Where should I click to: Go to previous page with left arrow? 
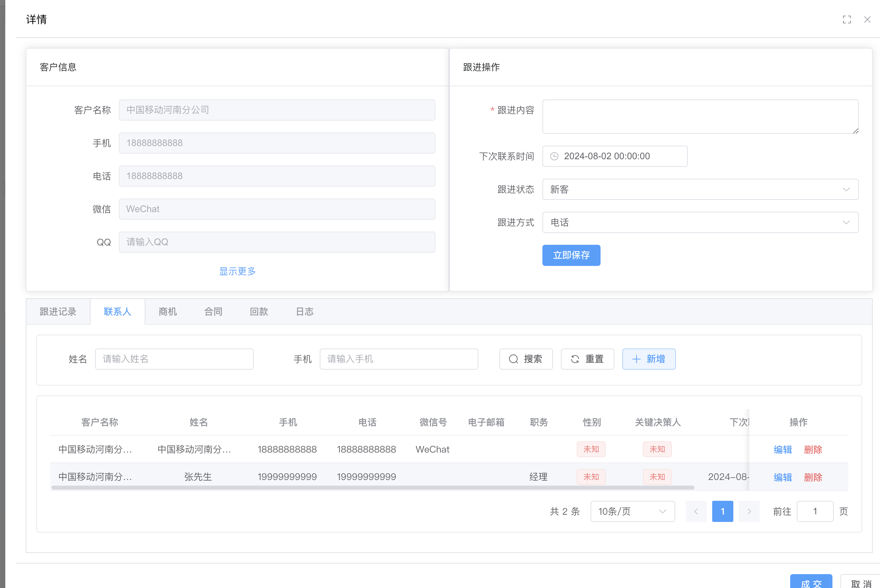pyautogui.click(x=696, y=511)
